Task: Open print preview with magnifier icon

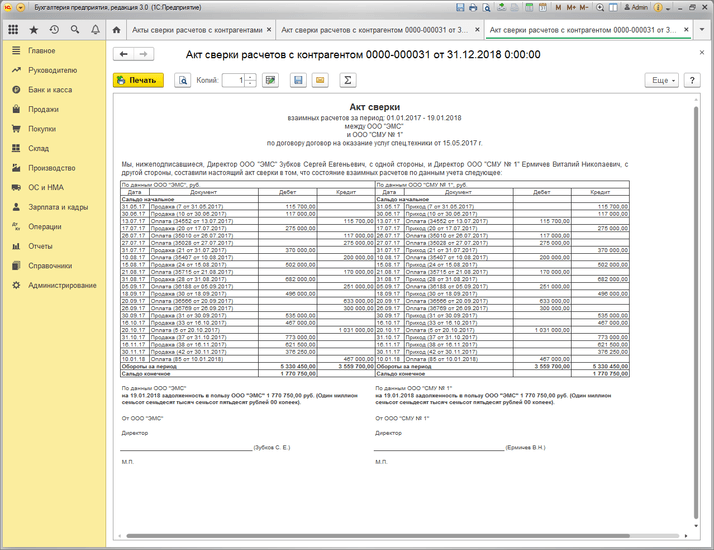Action: click(x=183, y=80)
